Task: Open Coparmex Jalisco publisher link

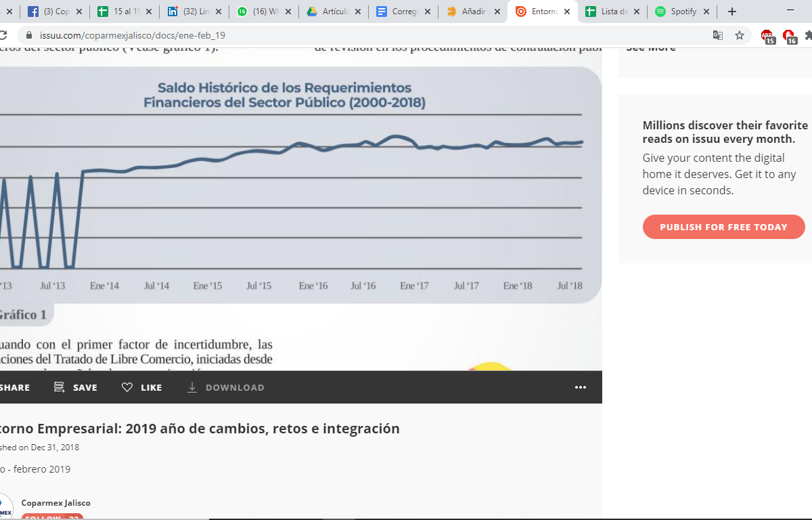Action: coord(55,502)
